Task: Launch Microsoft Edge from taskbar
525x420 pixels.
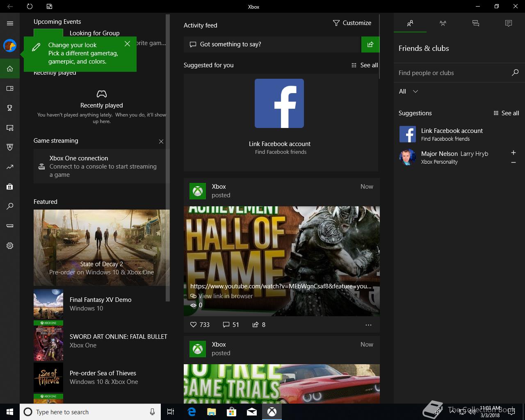Action: coord(192,412)
